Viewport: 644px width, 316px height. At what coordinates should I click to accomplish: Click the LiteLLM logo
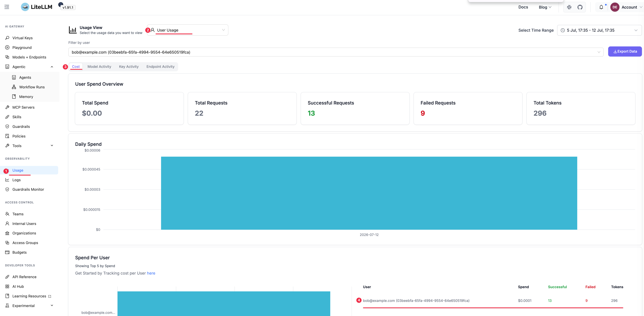(36, 7)
